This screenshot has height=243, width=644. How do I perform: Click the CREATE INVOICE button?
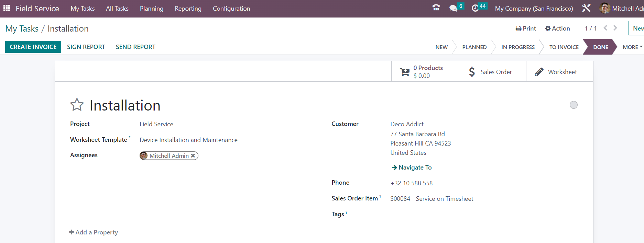[33, 47]
